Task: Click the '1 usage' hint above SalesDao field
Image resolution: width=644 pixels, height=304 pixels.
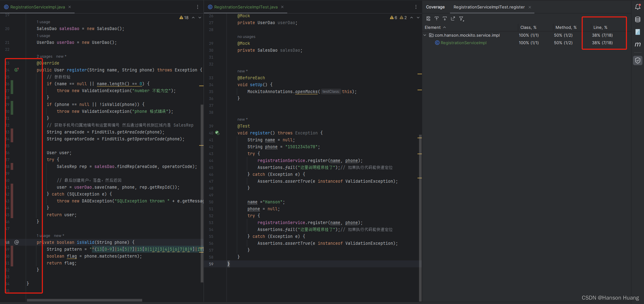Action: (43, 22)
